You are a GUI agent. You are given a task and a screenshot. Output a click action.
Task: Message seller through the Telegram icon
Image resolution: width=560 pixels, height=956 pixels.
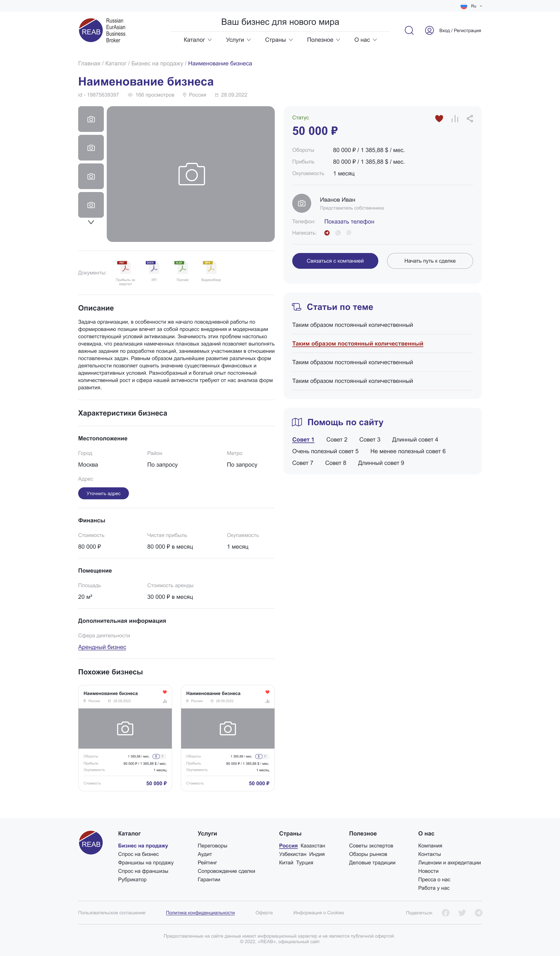[x=327, y=233]
